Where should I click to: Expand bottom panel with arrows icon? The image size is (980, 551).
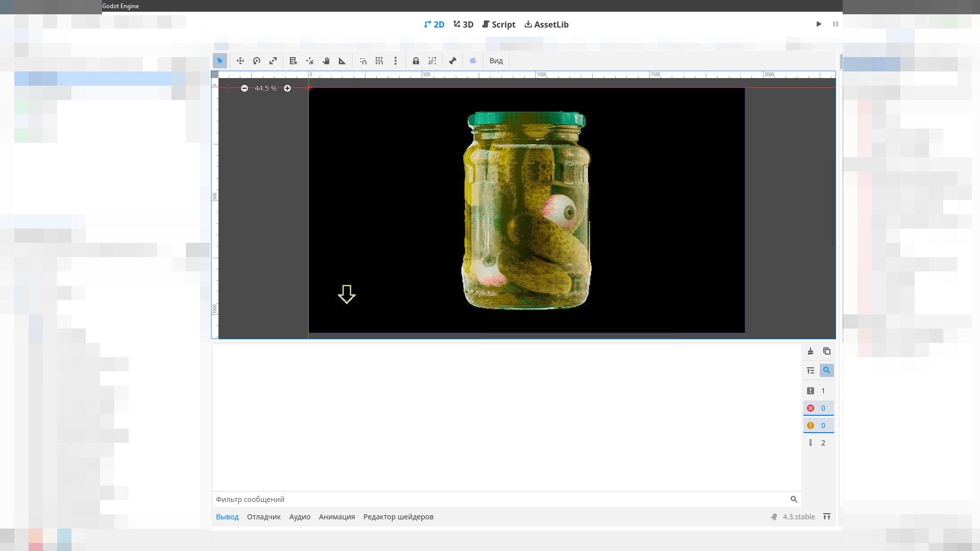tap(827, 517)
